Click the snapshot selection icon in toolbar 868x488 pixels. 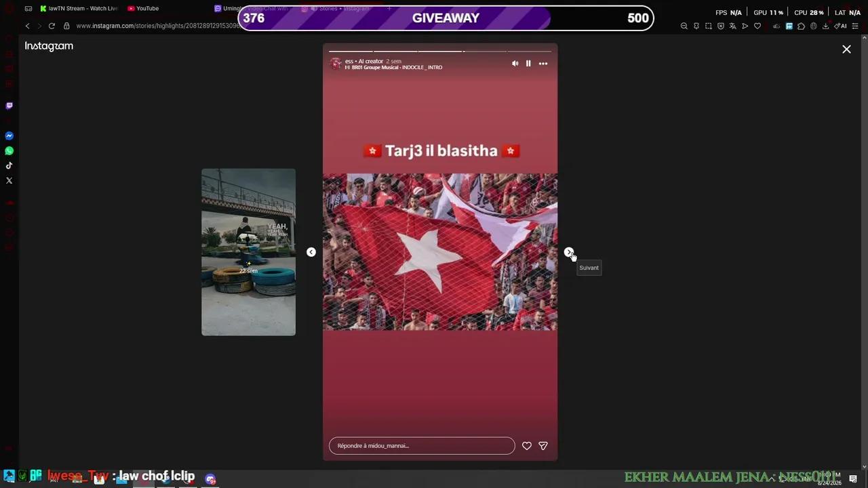point(708,26)
